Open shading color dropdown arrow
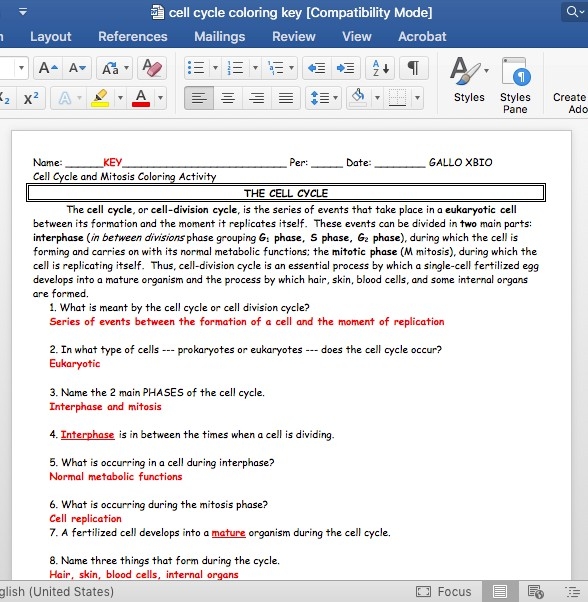The height and width of the screenshot is (602, 588). (x=377, y=98)
